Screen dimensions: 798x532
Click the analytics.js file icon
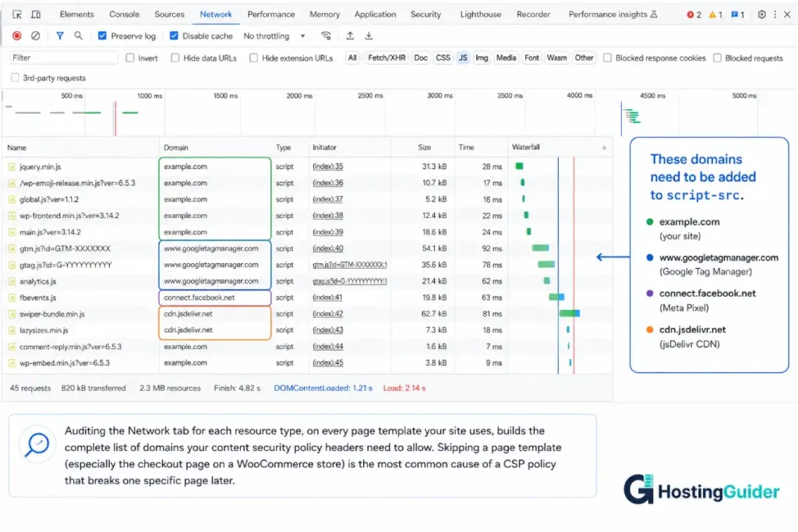point(12,281)
